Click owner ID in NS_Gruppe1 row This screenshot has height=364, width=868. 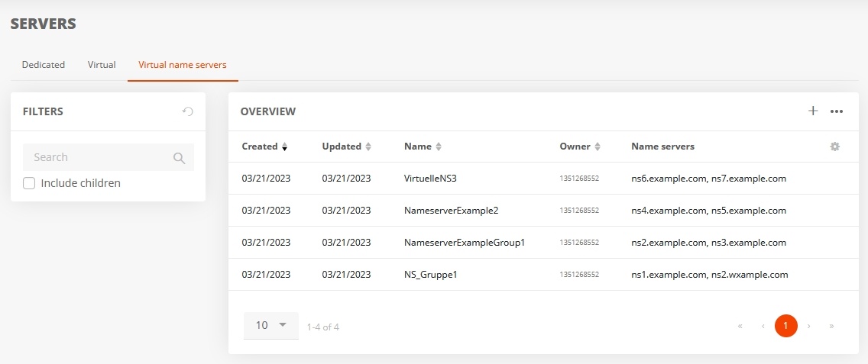(x=579, y=275)
